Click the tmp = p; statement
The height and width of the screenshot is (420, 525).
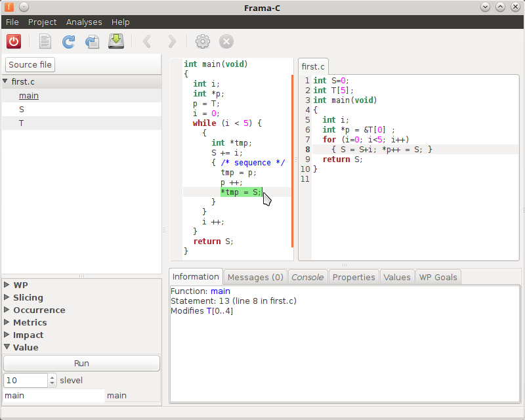point(238,173)
